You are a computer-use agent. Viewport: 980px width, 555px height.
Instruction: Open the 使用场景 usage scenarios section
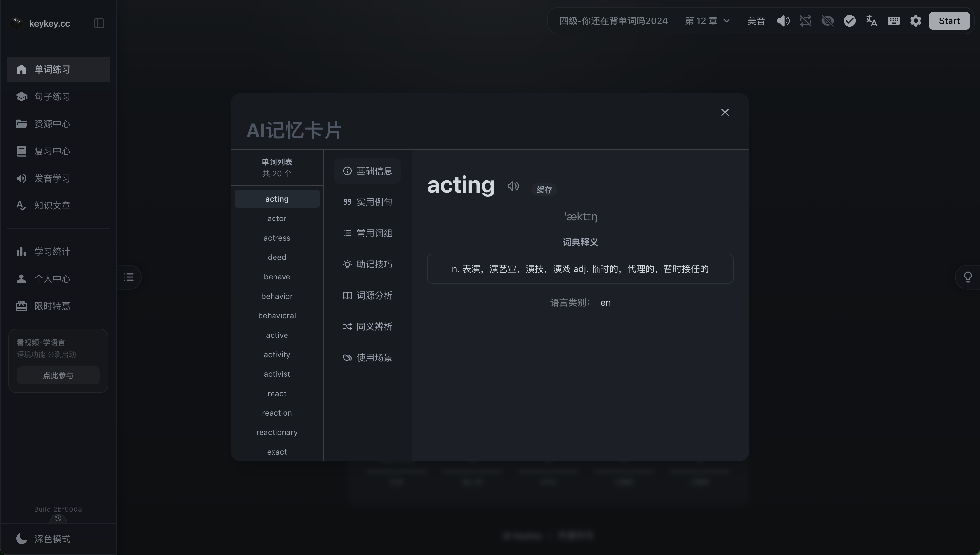pyautogui.click(x=367, y=358)
